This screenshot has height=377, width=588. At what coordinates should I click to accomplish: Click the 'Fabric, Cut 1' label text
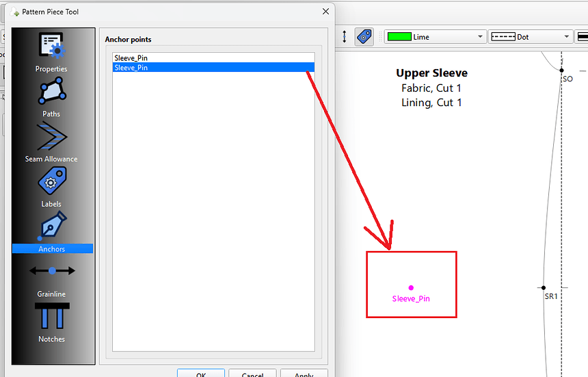(431, 88)
